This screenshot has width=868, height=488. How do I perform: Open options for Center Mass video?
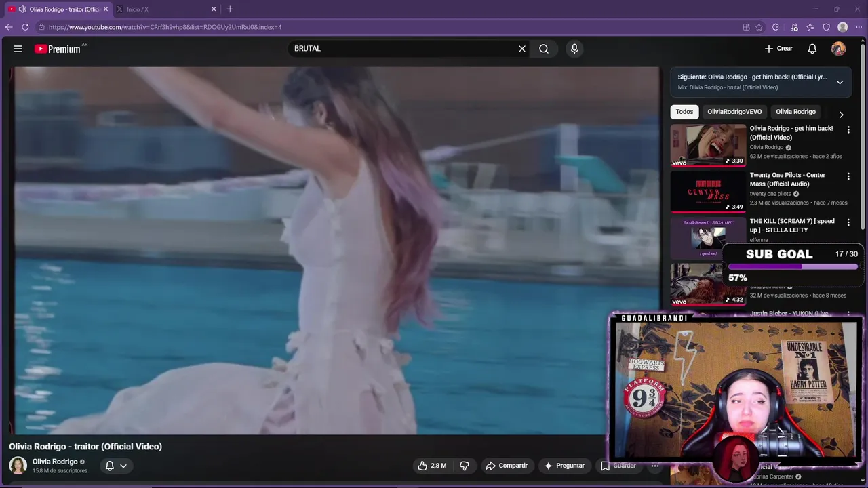click(x=848, y=176)
